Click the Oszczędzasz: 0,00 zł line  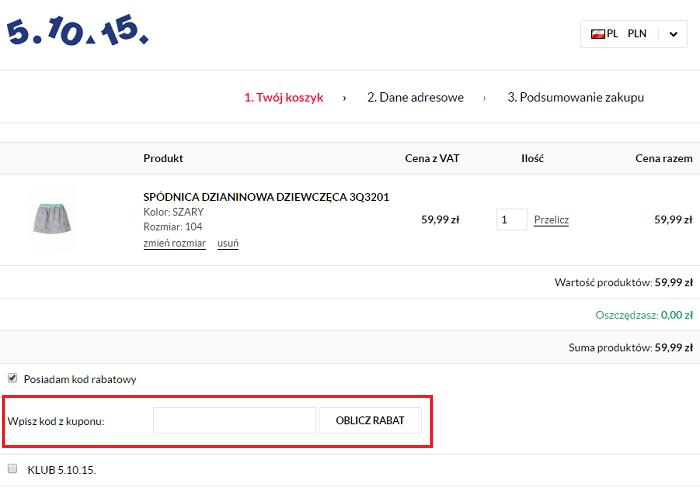[644, 315]
